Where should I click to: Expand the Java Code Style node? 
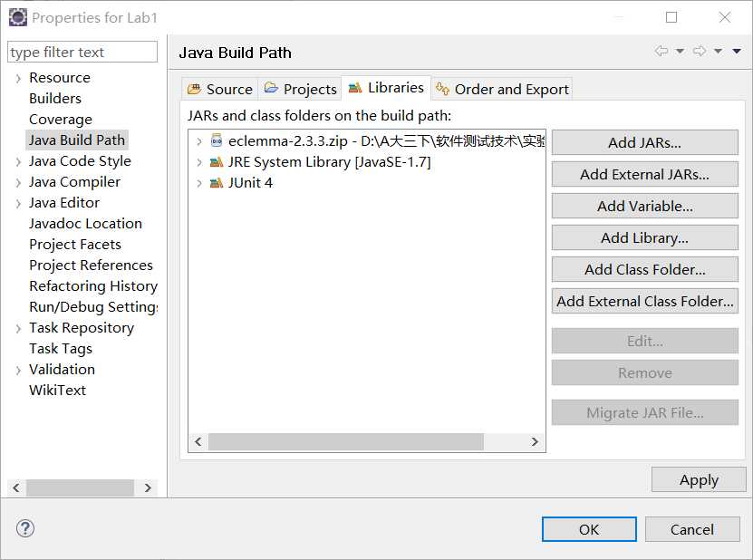[x=18, y=162]
